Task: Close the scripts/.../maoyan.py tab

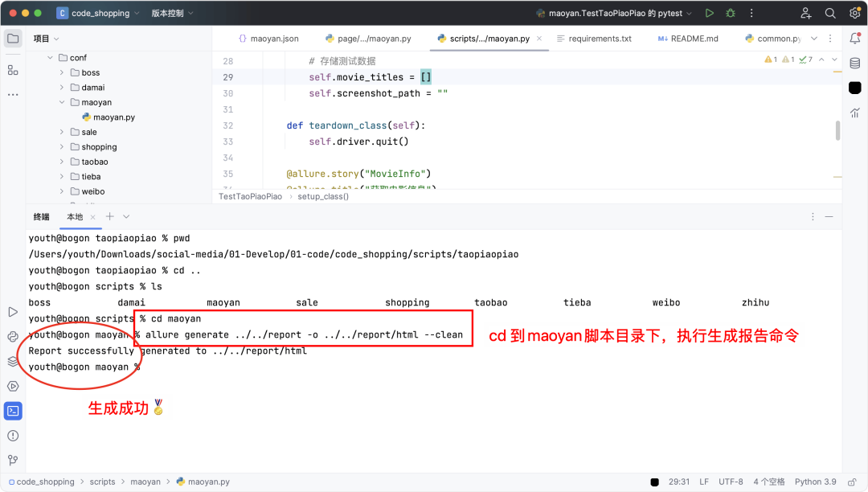Action: pyautogui.click(x=539, y=39)
